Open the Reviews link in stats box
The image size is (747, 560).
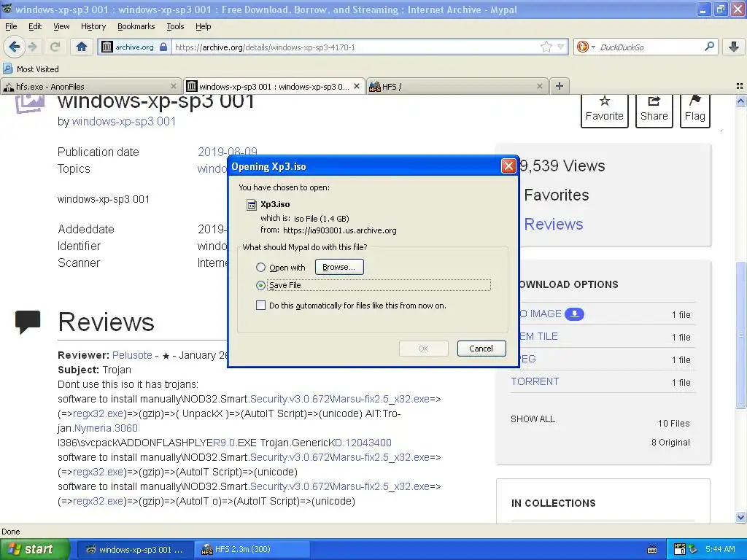point(553,224)
